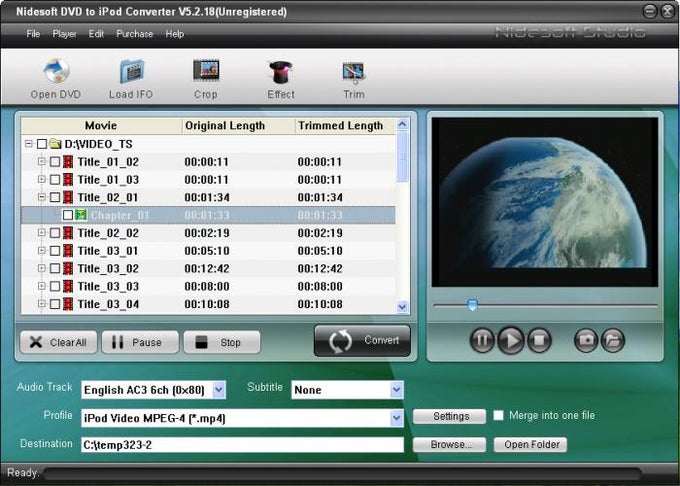Check the Title_03_02 checkbox
The width and height of the screenshot is (680, 486).
click(55, 268)
